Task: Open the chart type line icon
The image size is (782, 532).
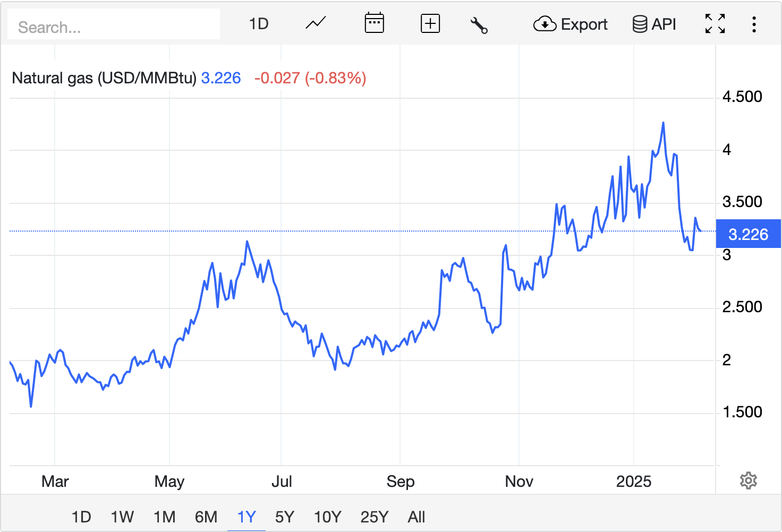Action: coord(316,24)
